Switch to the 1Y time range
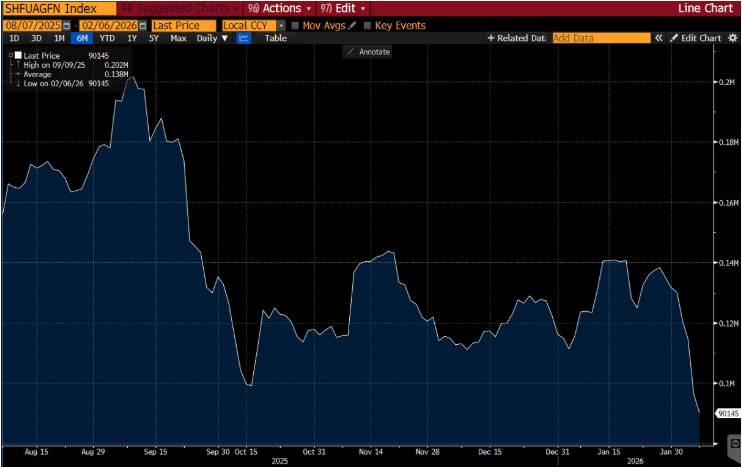Image resolution: width=742 pixels, height=467 pixels. point(132,38)
